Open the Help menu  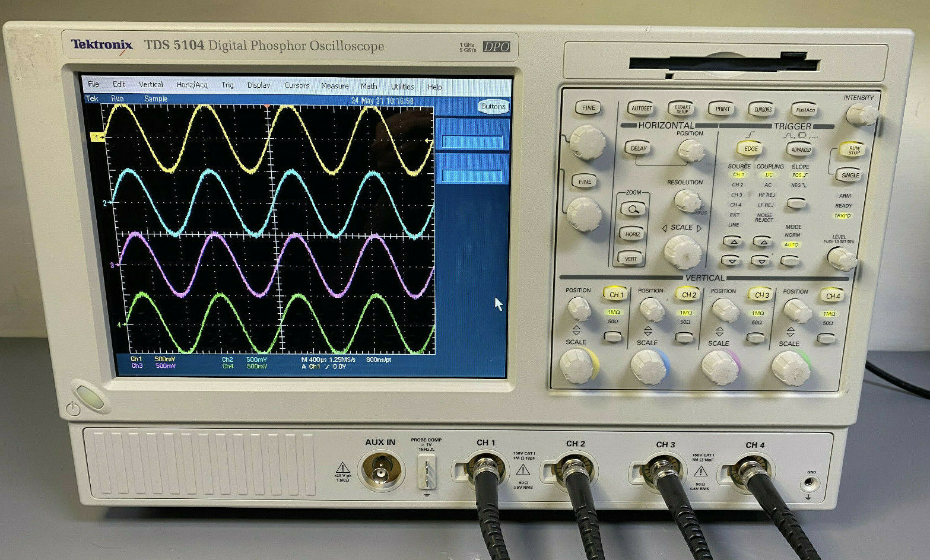pos(434,87)
